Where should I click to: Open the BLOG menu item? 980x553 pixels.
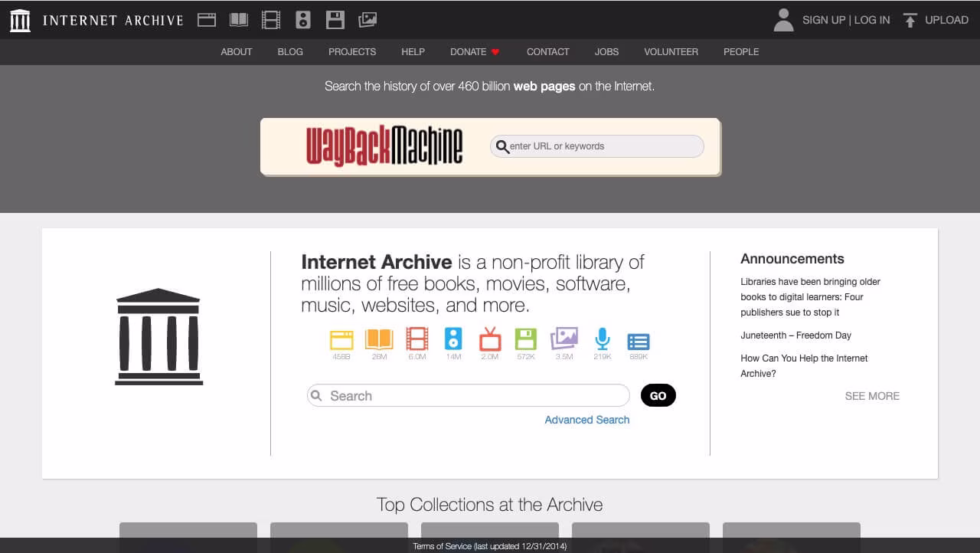coord(290,52)
